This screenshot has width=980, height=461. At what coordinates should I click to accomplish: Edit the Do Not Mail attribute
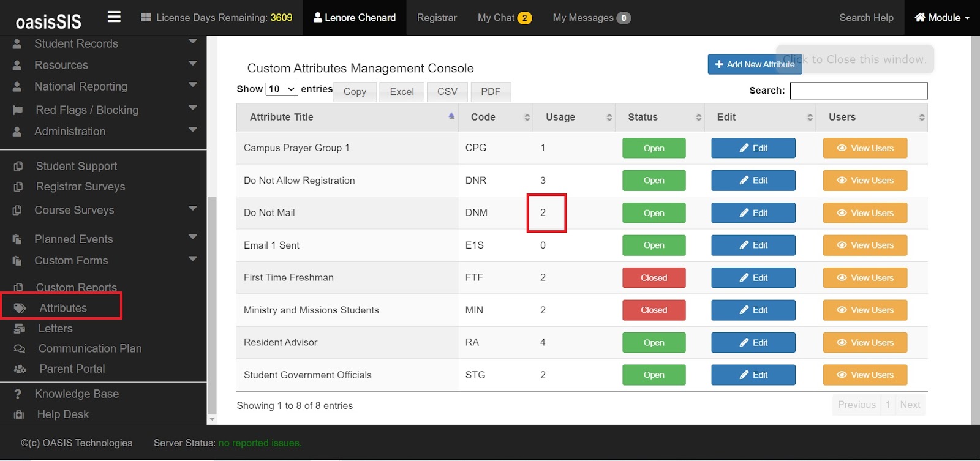tap(753, 213)
